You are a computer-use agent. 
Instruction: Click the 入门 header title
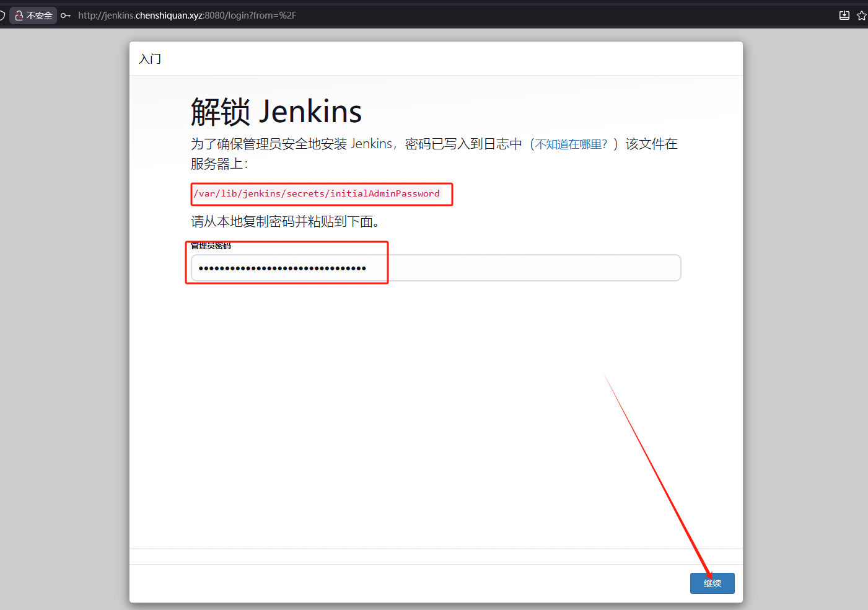(150, 59)
